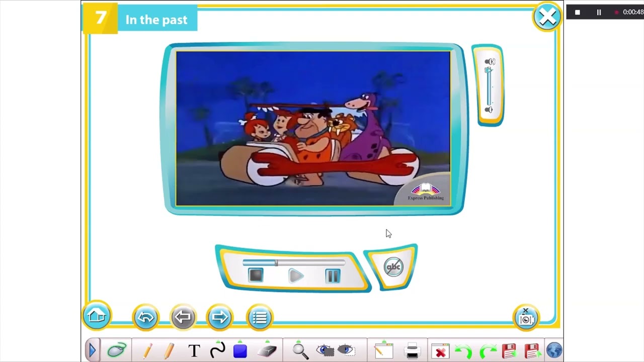Pause the video playback
The width and height of the screenshot is (644, 362).
pyautogui.click(x=333, y=276)
